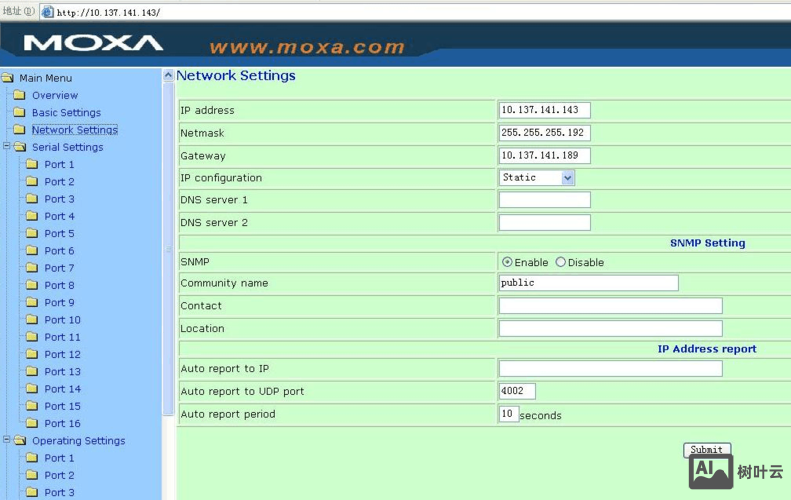
Task: Click the Port 9 folder icon
Action: [32, 302]
